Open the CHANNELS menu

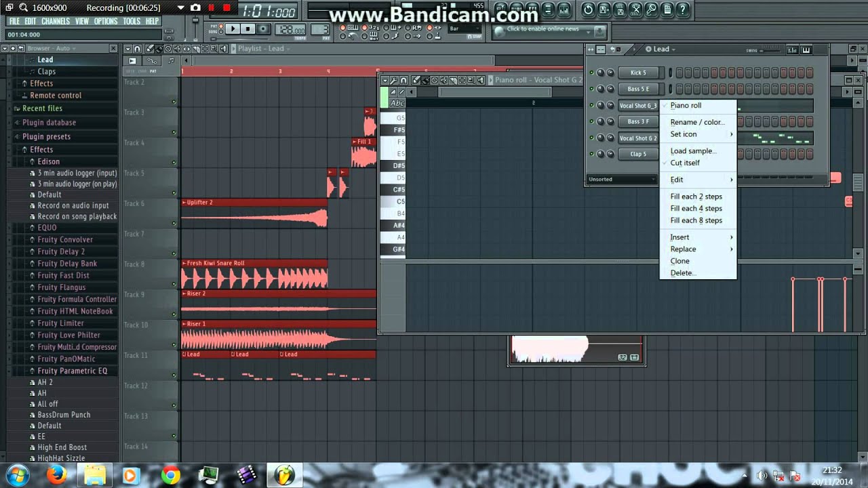pyautogui.click(x=56, y=21)
